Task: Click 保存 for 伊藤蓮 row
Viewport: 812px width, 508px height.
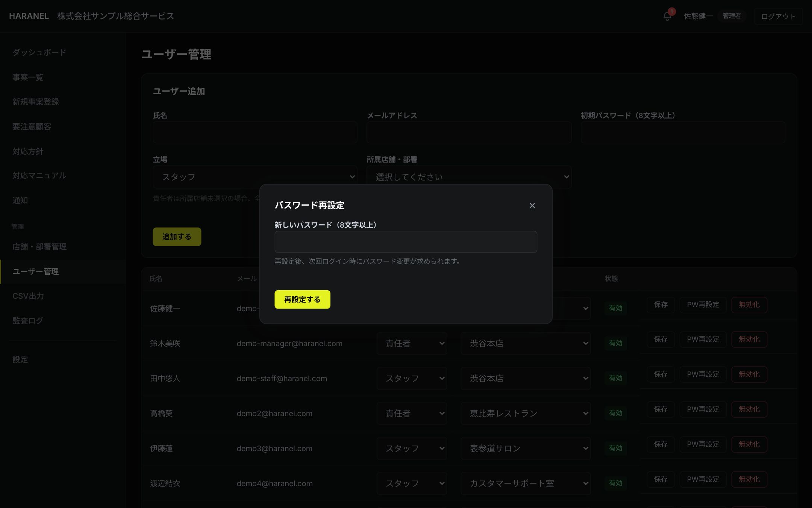Action: click(661, 444)
